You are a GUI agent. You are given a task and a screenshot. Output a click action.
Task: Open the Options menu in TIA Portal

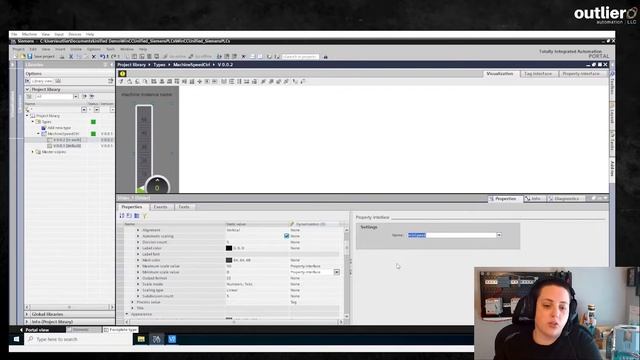click(93, 49)
